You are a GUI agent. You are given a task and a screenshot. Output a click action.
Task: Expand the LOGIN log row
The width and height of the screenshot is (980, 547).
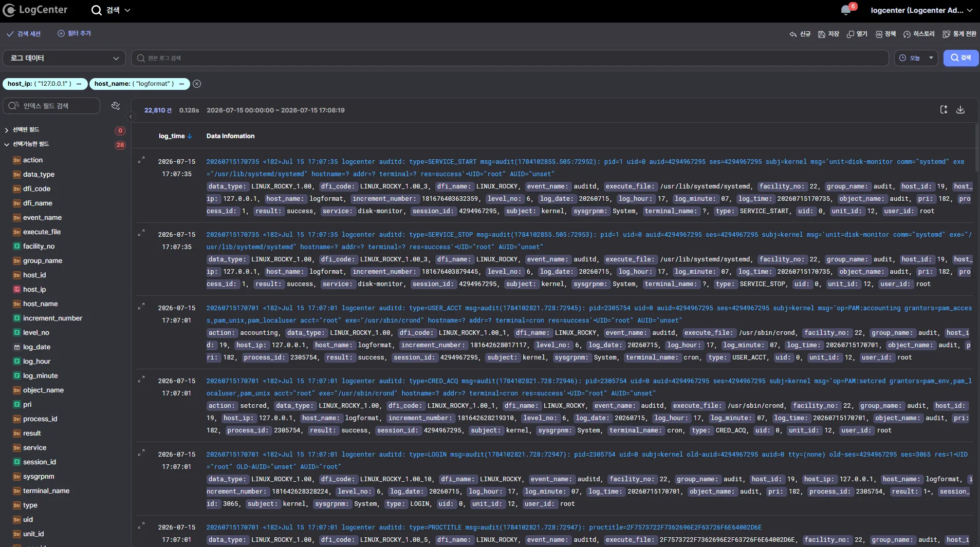[x=141, y=453]
